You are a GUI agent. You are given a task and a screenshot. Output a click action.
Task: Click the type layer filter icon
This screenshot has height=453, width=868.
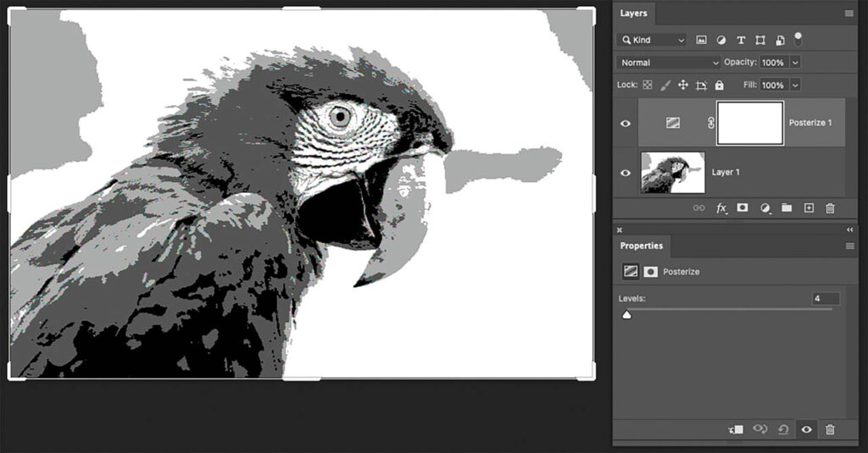[x=741, y=40]
